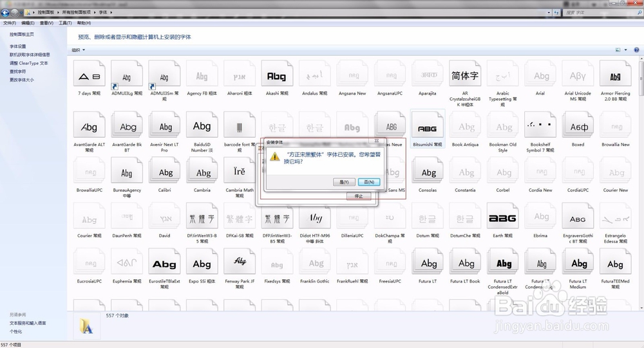The width and height of the screenshot is (644, 348).
Task: Select the BaiduSD Number font icon
Action: click(202, 125)
